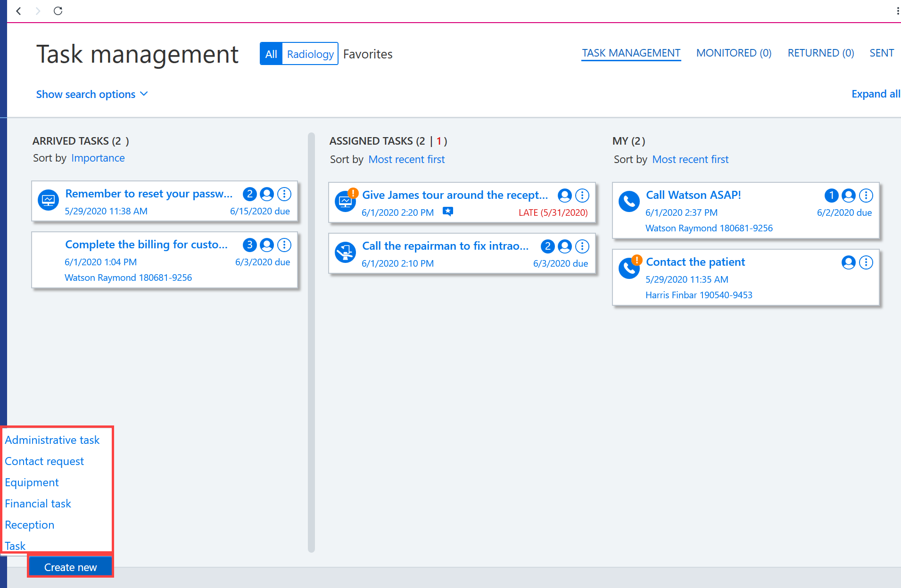Click the Create new button

pyautogui.click(x=71, y=567)
